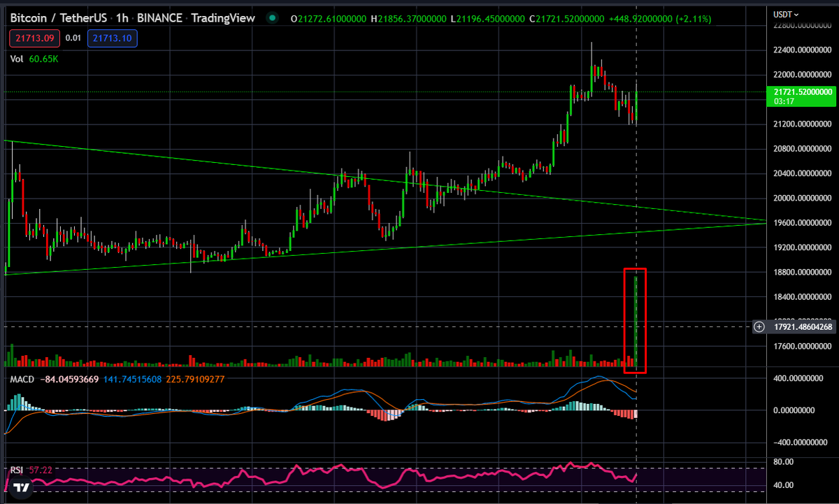Click the MACD blue value 141.74515608
The width and height of the screenshot is (839, 504).
click(x=133, y=379)
